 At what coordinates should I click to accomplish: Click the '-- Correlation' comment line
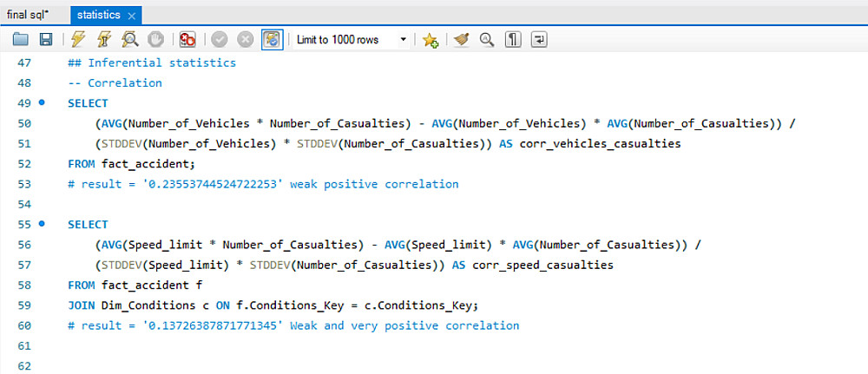click(115, 83)
